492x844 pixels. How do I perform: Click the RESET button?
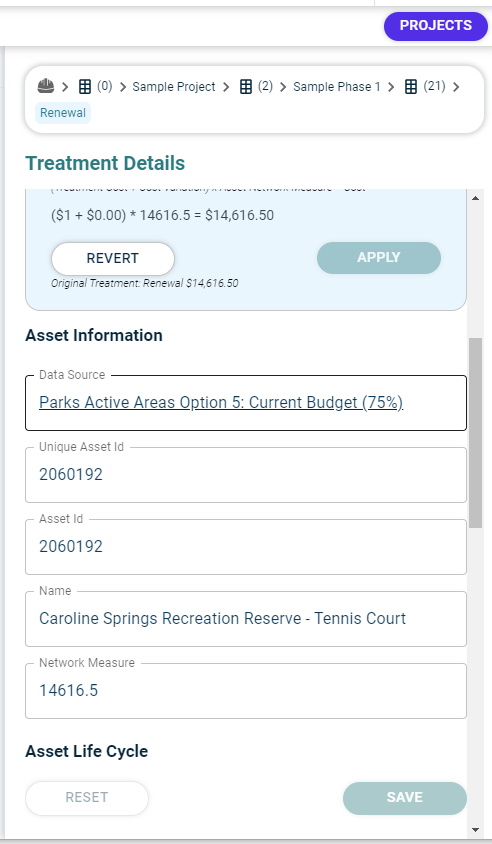87,798
